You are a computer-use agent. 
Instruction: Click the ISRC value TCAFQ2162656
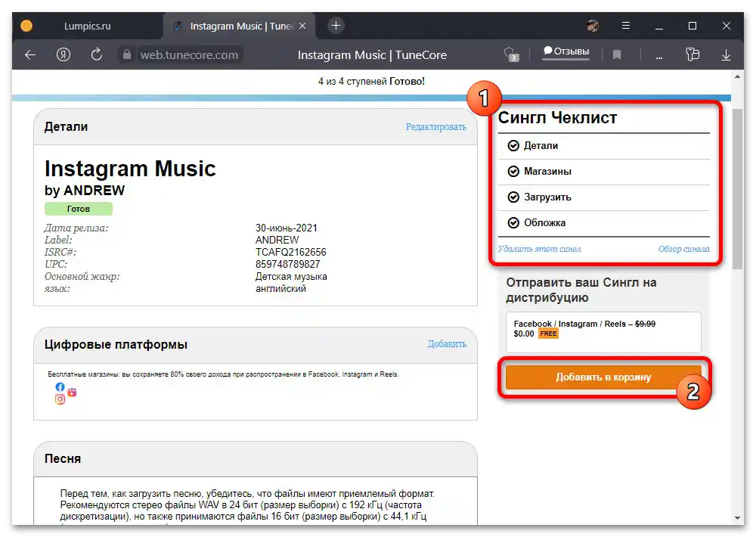[x=291, y=253]
